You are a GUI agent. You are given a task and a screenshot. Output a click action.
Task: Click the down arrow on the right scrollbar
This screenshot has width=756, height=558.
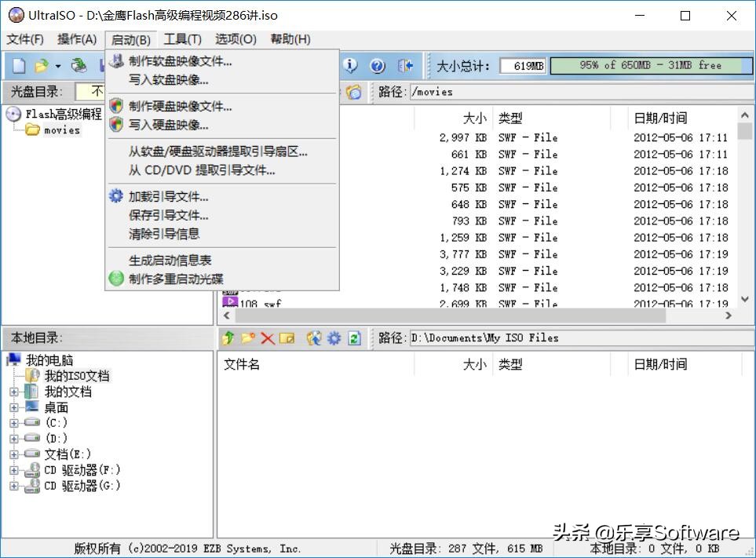click(x=744, y=298)
